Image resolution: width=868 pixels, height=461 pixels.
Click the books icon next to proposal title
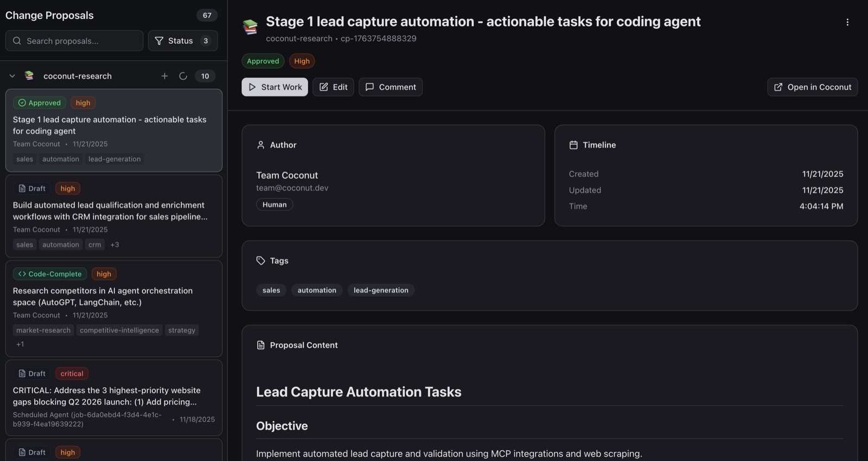[250, 27]
